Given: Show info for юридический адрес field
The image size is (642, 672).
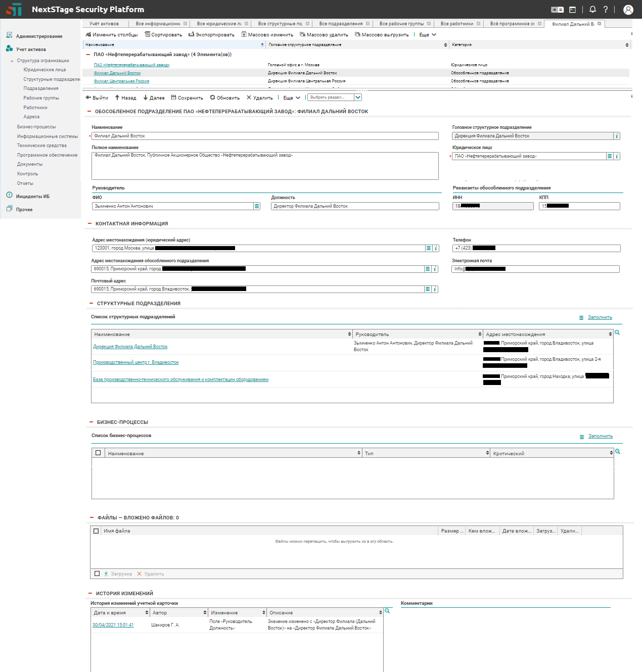Looking at the screenshot, I should 436,248.
